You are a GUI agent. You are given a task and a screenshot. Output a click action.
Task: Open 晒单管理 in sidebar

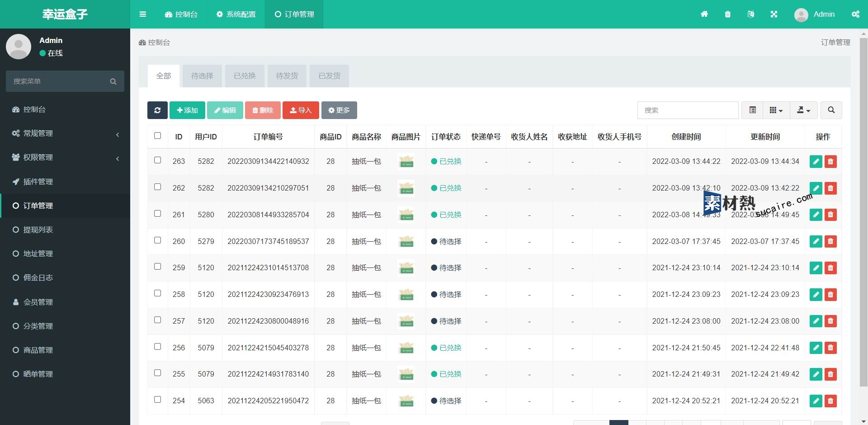pos(65,374)
